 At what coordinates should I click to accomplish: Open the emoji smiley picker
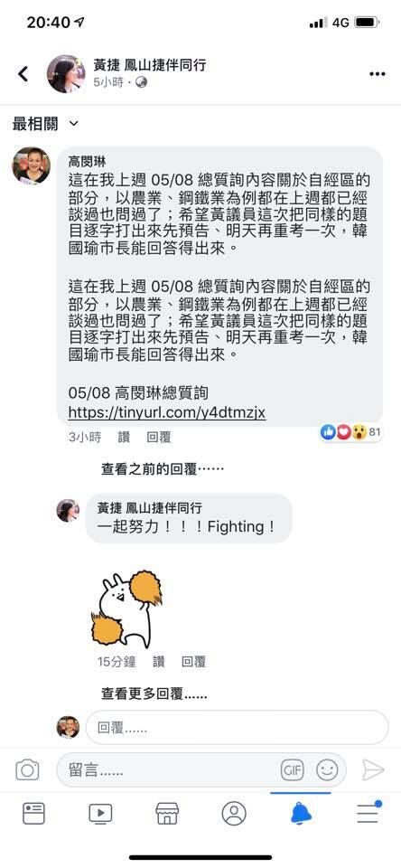pos(327,770)
